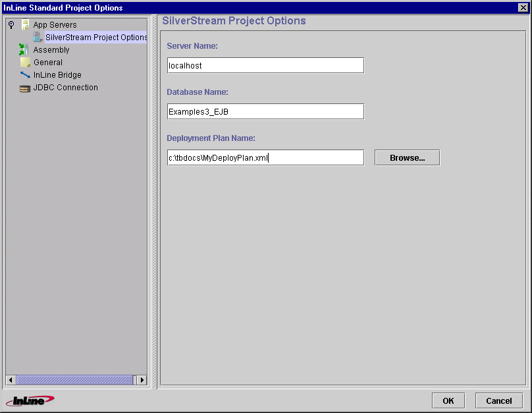Click the InLine Bridge icon
This screenshot has height=413, width=532.
tap(25, 74)
